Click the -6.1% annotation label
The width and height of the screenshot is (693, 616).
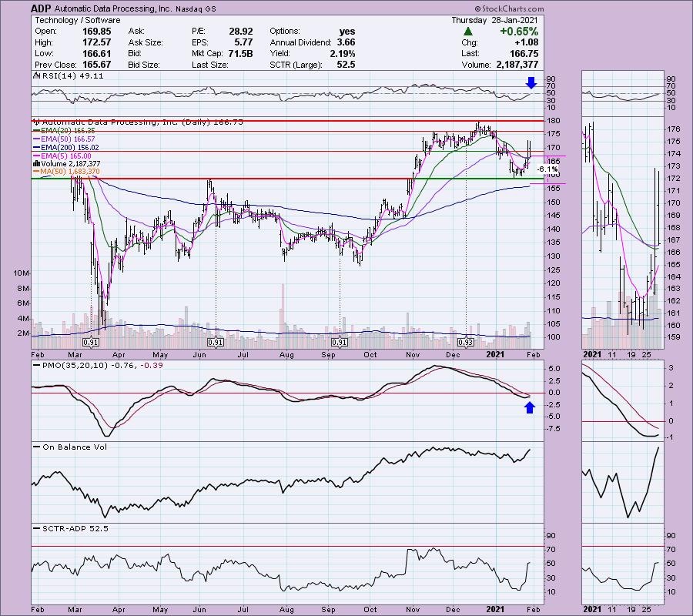coord(547,169)
